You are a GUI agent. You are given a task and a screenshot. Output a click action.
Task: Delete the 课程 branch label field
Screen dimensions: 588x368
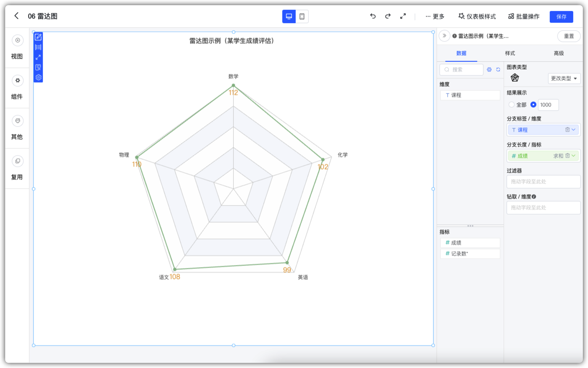pyautogui.click(x=567, y=130)
